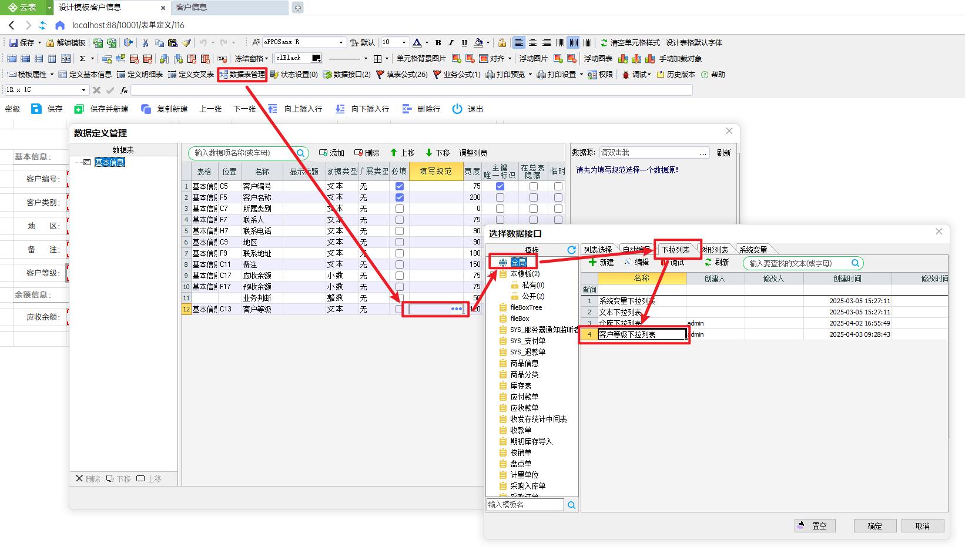This screenshot has height=560, width=965.
Task: Click 取消 button in interface dialog
Action: (923, 526)
